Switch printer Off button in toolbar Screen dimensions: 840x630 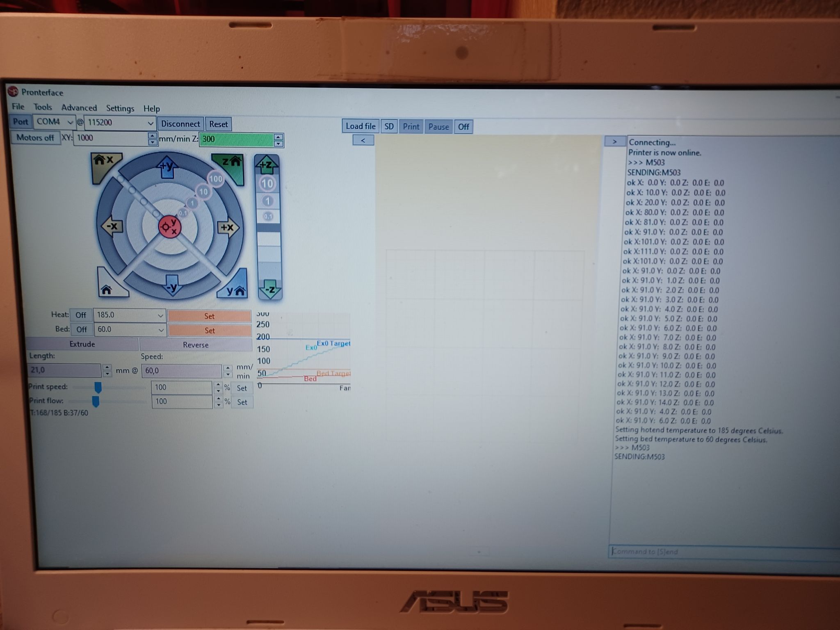(463, 127)
